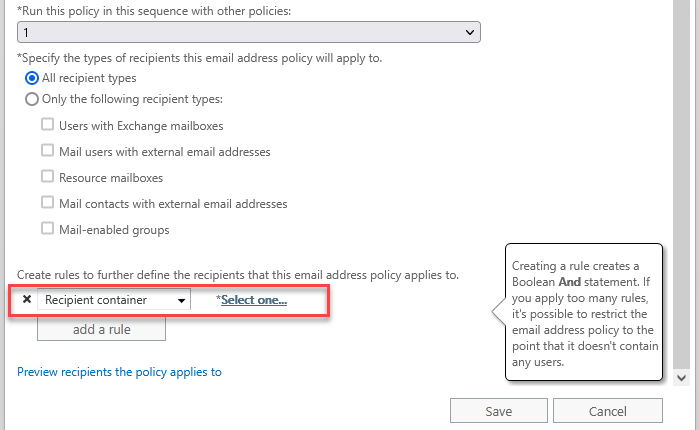The image size is (699, 430).
Task: Toggle the Mail-enabled groups checkbox
Action: [47, 230]
